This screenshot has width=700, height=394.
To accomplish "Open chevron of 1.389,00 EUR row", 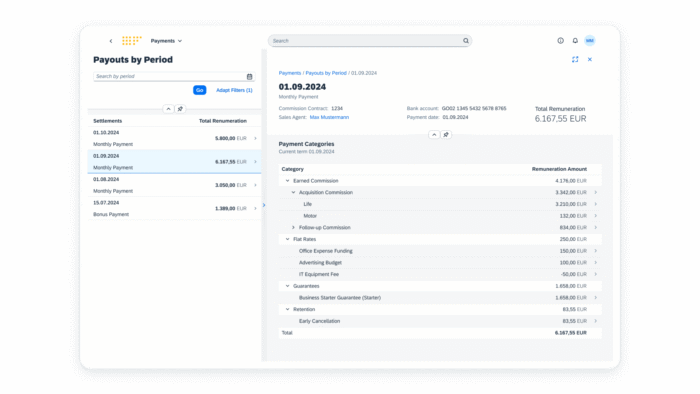I will click(255, 208).
